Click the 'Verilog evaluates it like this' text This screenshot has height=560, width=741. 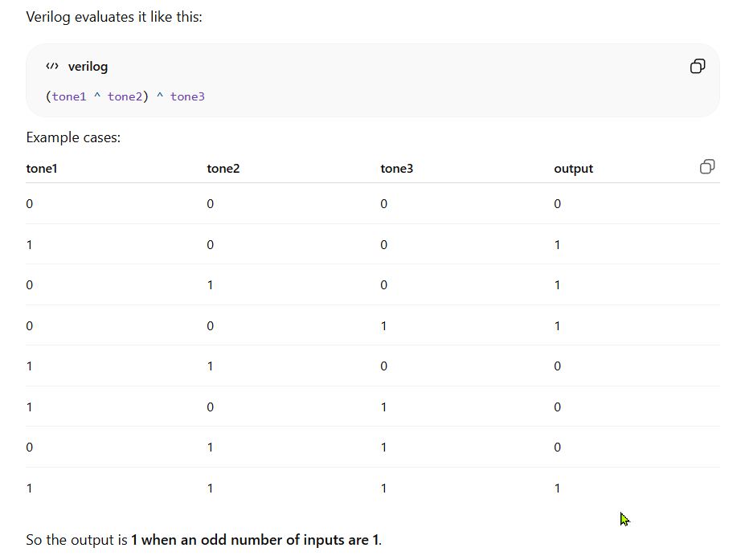pyautogui.click(x=114, y=17)
